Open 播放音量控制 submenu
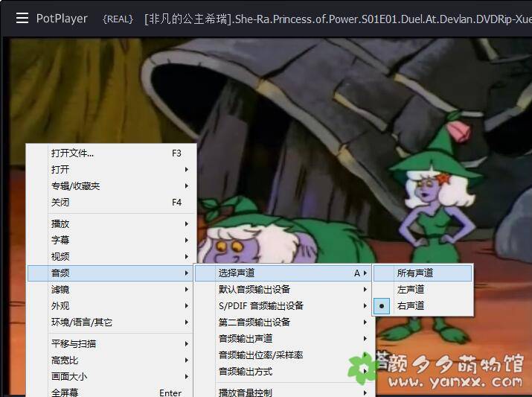 click(285, 393)
